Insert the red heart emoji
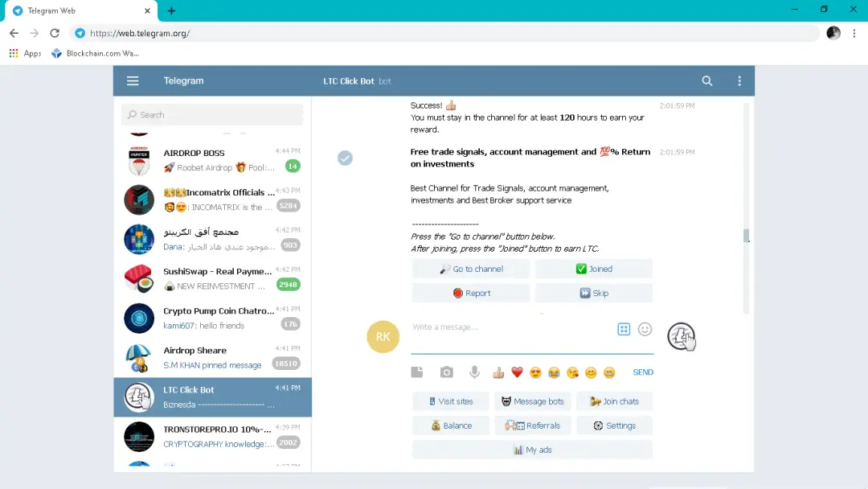Image resolution: width=868 pixels, height=489 pixels. point(517,372)
